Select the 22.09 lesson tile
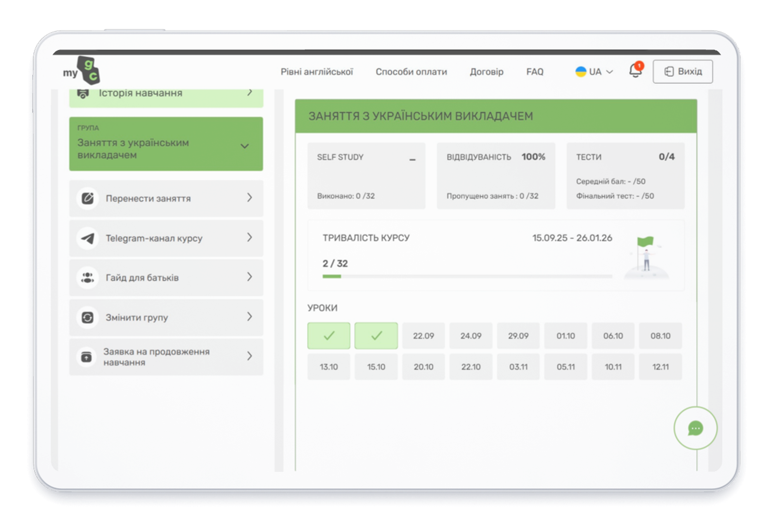Image resolution: width=773 pixels, height=532 pixels. pos(424,336)
